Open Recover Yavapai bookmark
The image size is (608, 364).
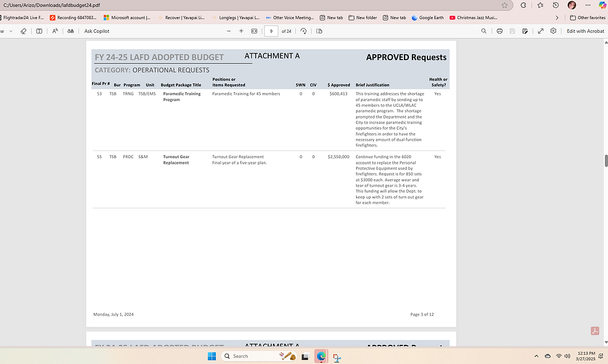click(x=181, y=17)
